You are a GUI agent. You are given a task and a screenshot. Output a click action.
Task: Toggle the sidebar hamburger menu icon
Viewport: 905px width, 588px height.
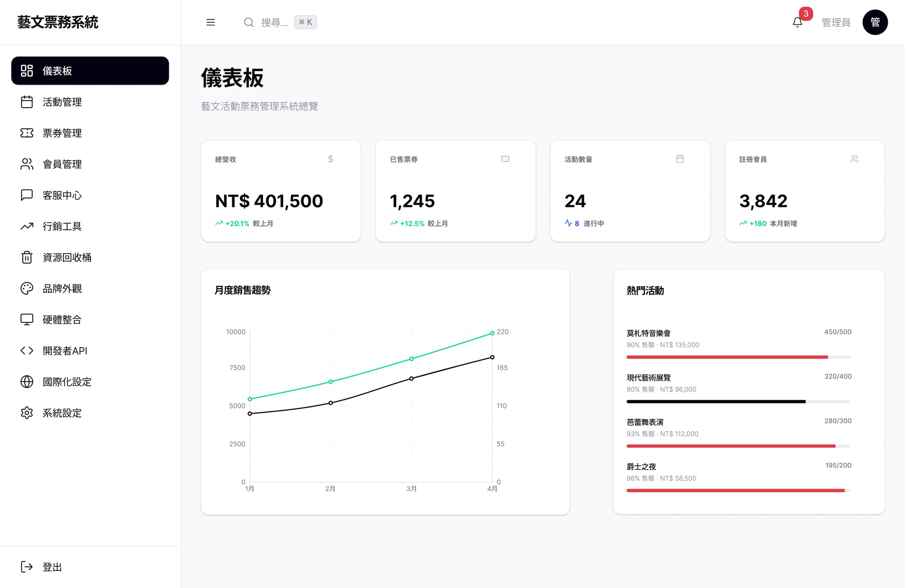[210, 22]
